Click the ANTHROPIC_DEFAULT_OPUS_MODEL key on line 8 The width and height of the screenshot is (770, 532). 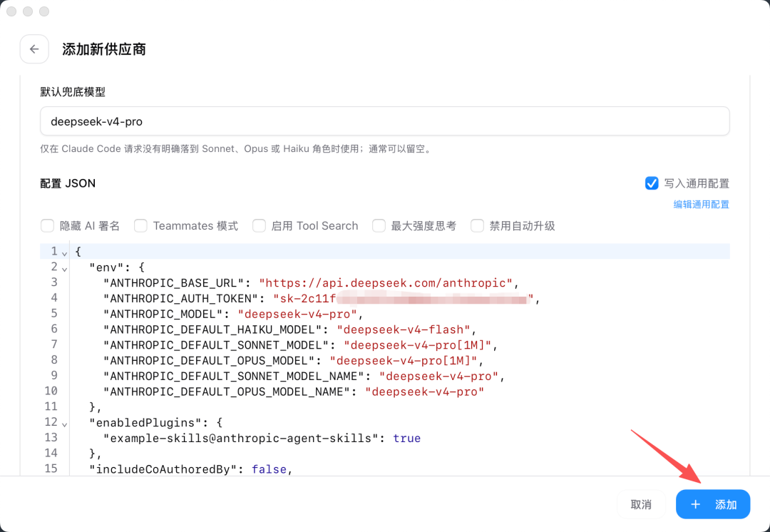(x=209, y=361)
